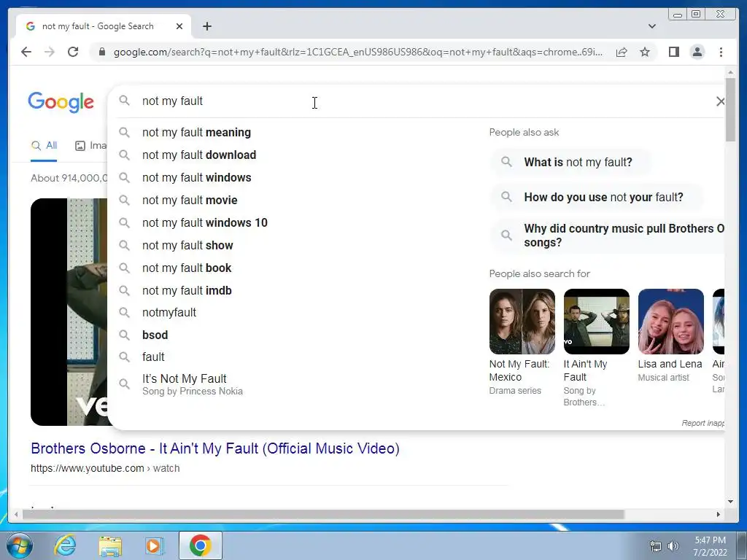Open the Windows Start menu
This screenshot has height=560, width=747.
[x=19, y=545]
